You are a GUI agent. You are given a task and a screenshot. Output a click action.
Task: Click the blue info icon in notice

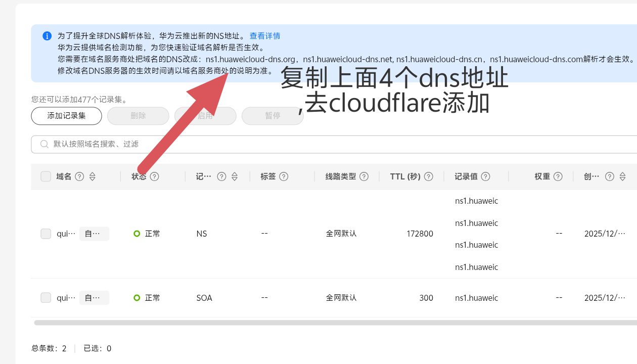point(47,36)
